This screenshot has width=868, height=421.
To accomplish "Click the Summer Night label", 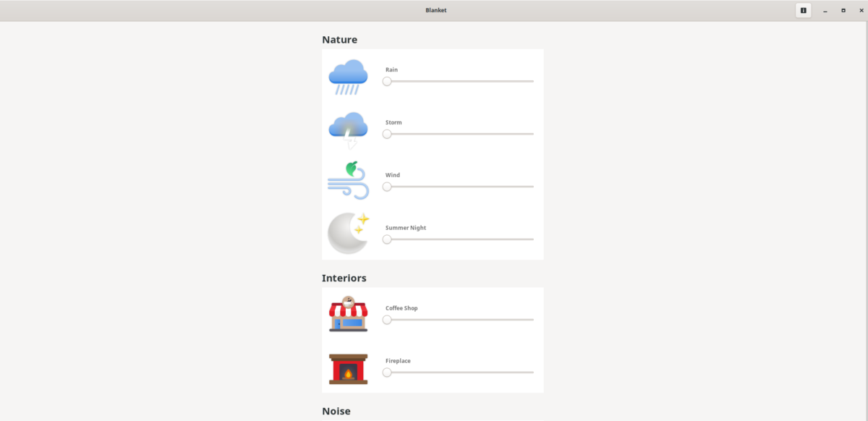I will click(406, 228).
